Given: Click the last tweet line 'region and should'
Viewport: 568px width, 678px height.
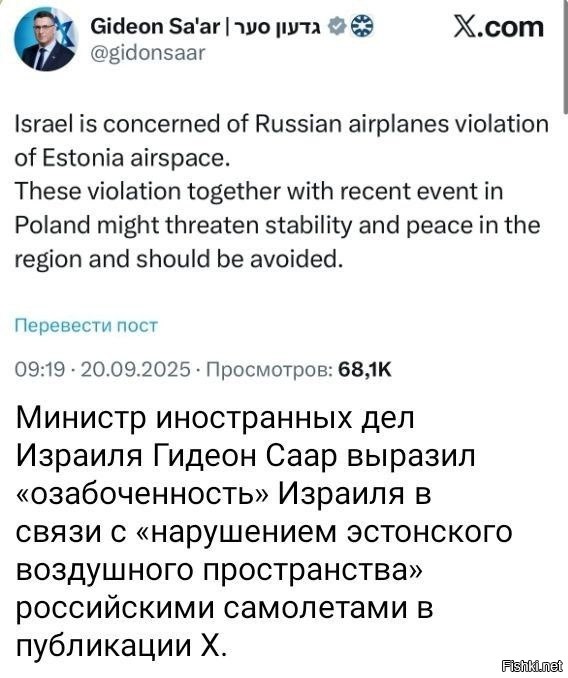Looking at the screenshot, I should (179, 259).
